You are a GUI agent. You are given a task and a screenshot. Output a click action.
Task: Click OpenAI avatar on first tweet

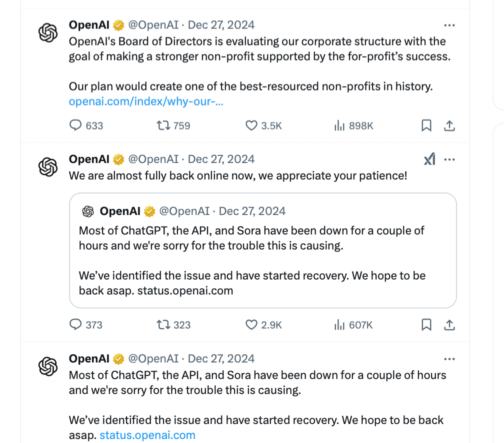coord(48,33)
